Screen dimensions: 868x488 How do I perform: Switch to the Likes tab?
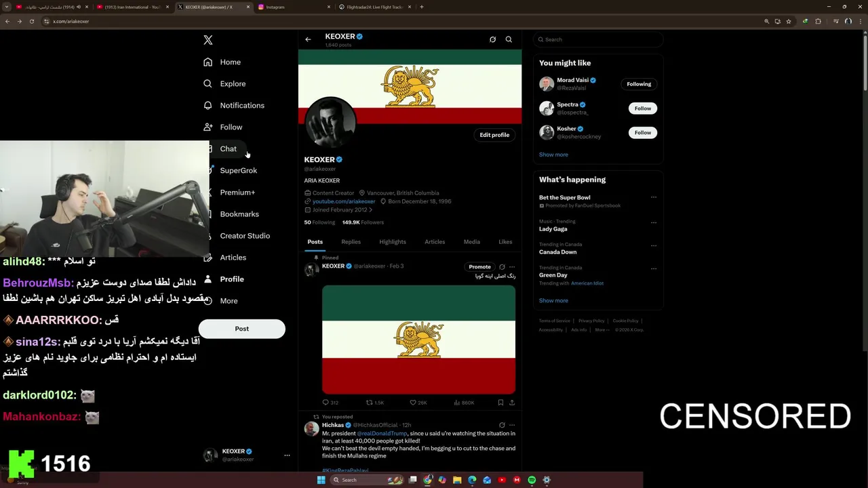505,242
